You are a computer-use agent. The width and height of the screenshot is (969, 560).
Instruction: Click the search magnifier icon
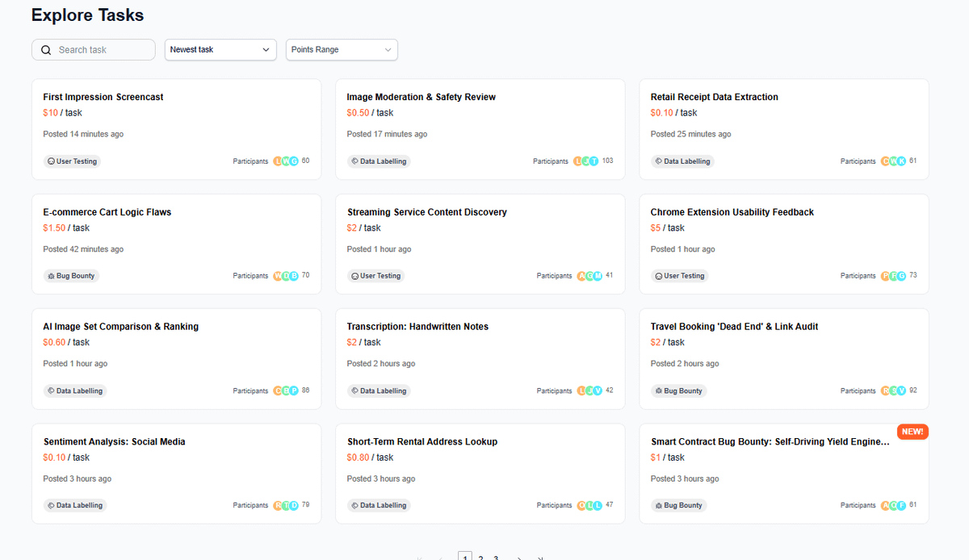(46, 49)
